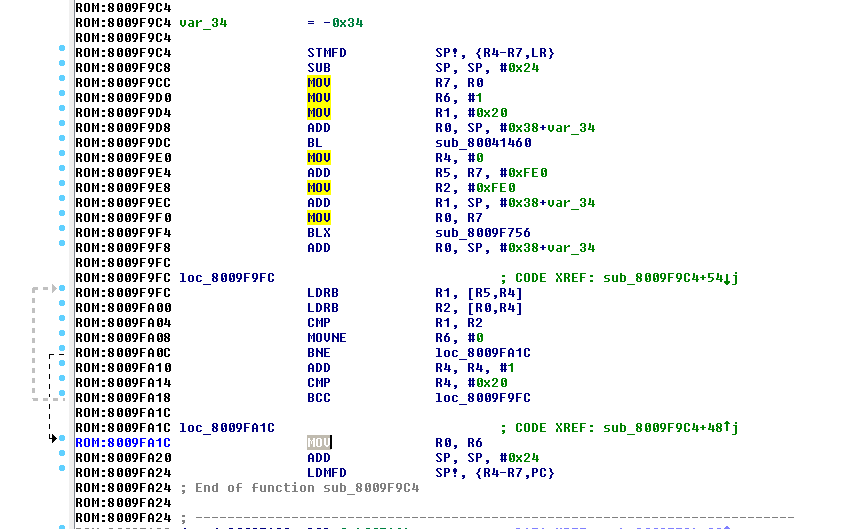847x529 pixels.
Task: Select BCC mnemonic at 8009FA18
Action: pyautogui.click(x=319, y=398)
